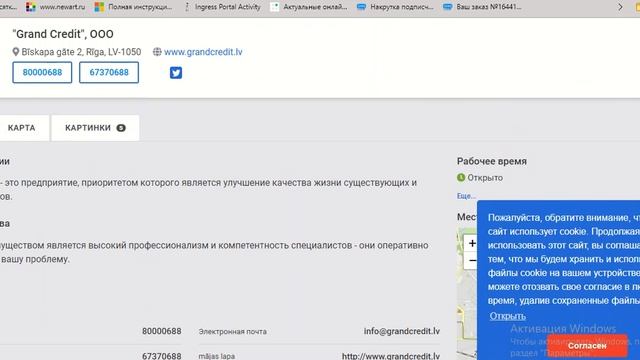
Task: Click the location pin icon near address
Action: (x=16, y=52)
